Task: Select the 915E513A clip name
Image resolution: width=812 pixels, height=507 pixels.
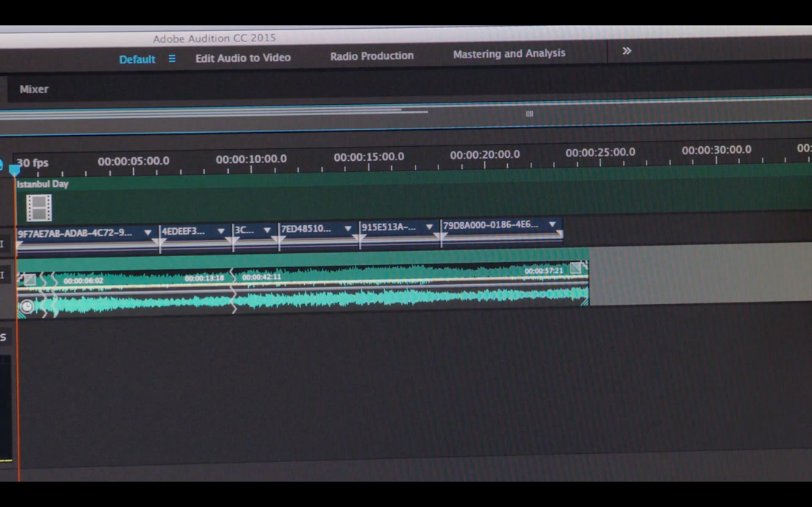Action: tap(388, 227)
